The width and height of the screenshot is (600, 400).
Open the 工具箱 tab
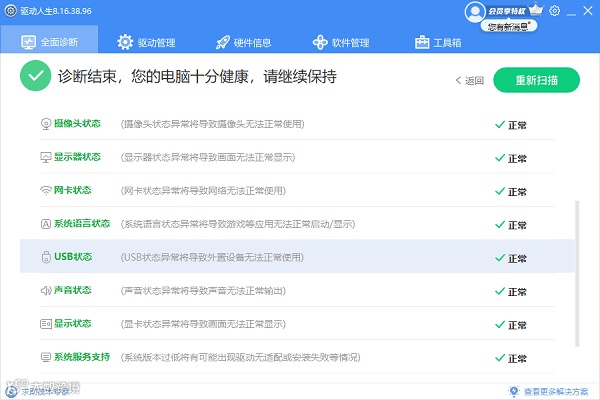[x=438, y=42]
